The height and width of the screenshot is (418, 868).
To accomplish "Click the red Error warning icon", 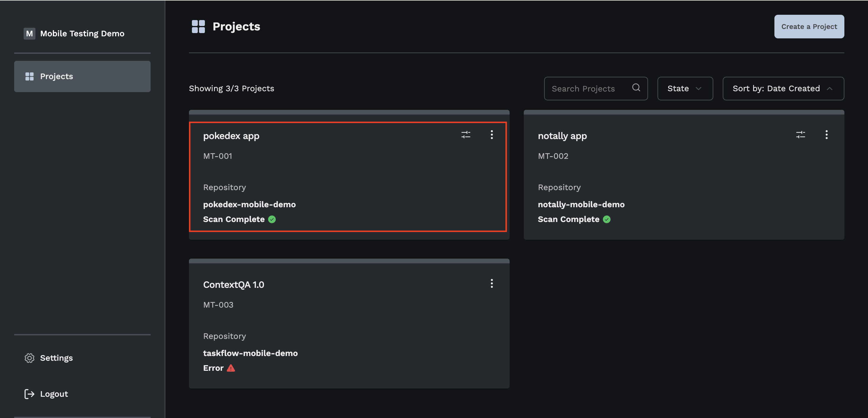I will (x=231, y=368).
